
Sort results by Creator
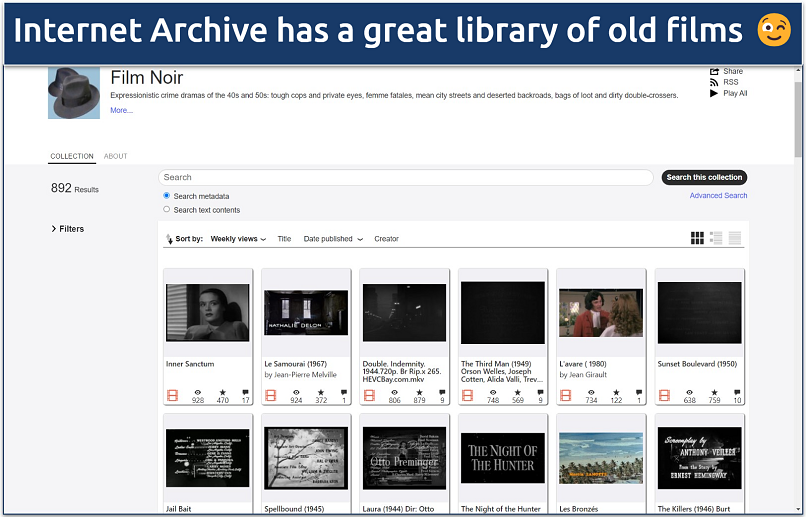click(x=387, y=239)
